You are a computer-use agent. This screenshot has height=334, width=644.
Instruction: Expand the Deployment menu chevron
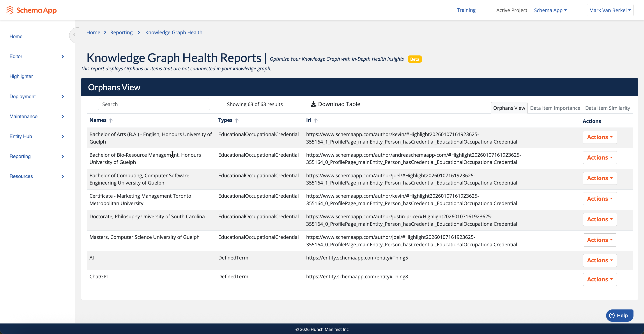click(x=62, y=97)
